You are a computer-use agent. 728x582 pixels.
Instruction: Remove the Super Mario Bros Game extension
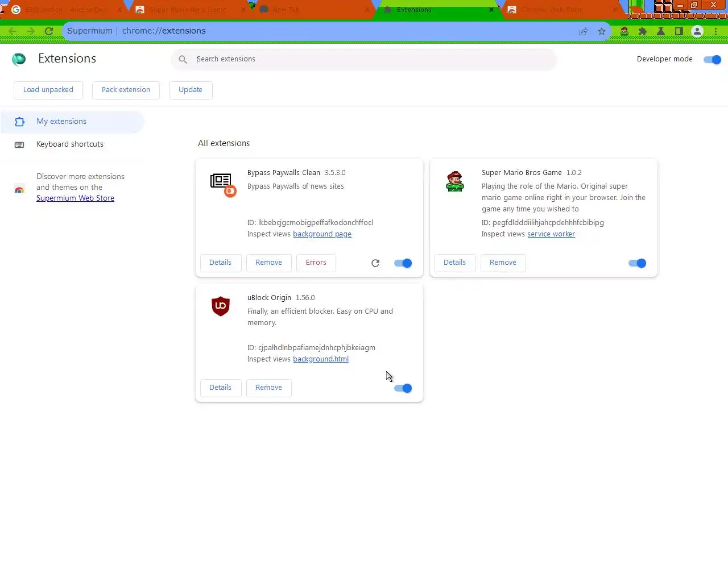503,263
